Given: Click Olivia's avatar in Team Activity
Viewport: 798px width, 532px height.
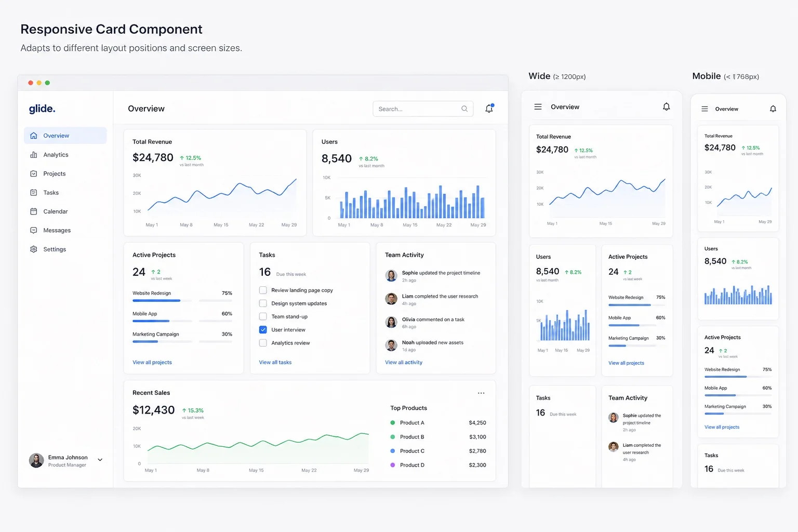Looking at the screenshot, I should (x=391, y=322).
